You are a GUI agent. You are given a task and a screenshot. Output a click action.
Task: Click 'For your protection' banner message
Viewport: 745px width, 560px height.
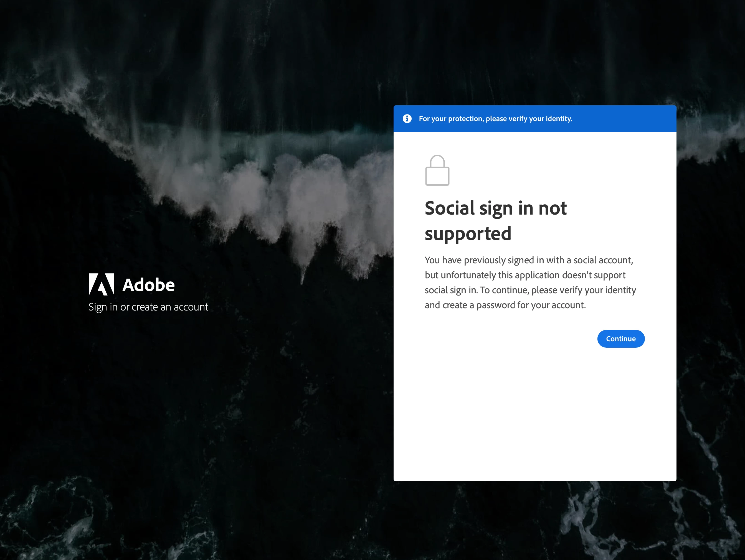coord(495,119)
